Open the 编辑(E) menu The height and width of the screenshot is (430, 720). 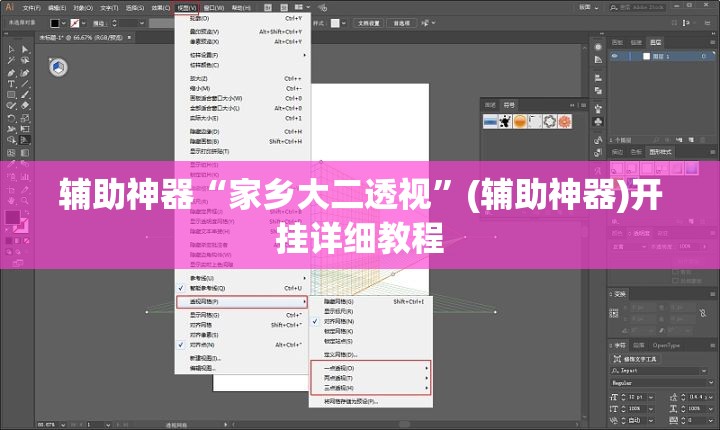[57, 8]
